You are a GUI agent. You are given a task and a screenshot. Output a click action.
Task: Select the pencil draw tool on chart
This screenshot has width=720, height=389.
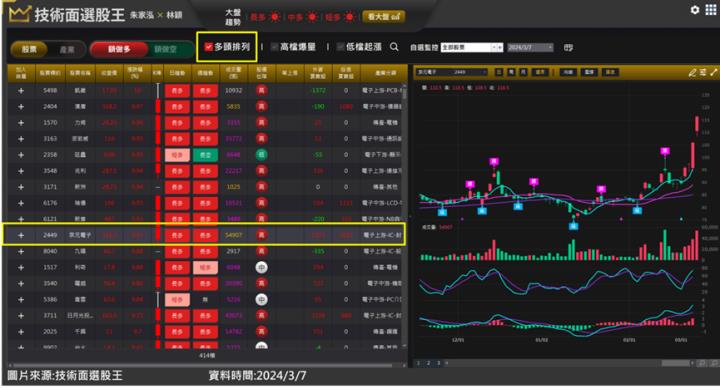[x=692, y=73]
